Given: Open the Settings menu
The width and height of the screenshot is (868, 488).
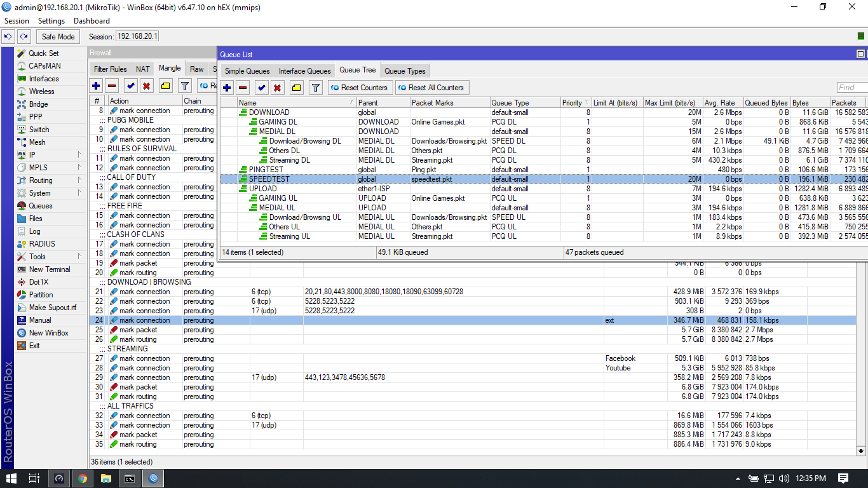Looking at the screenshot, I should (x=51, y=21).
